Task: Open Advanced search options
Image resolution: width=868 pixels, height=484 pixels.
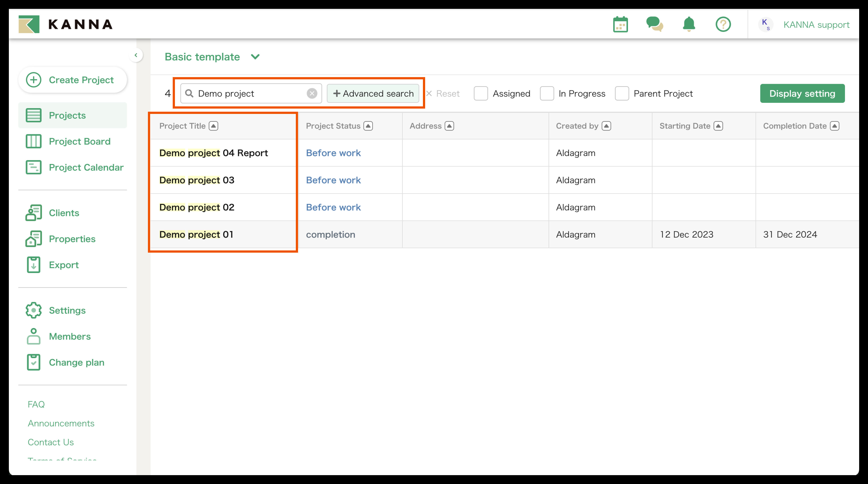Action: pos(373,94)
